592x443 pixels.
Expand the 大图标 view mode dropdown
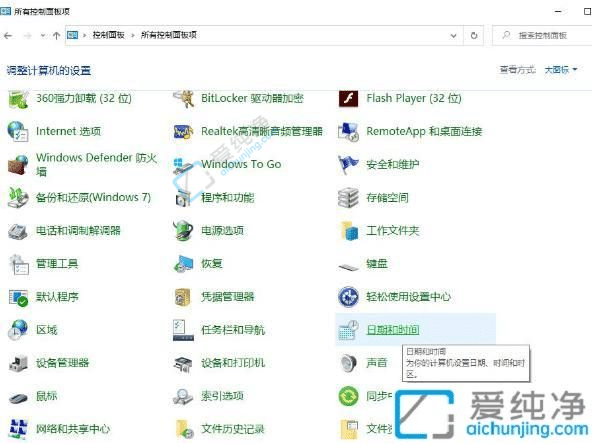point(561,70)
